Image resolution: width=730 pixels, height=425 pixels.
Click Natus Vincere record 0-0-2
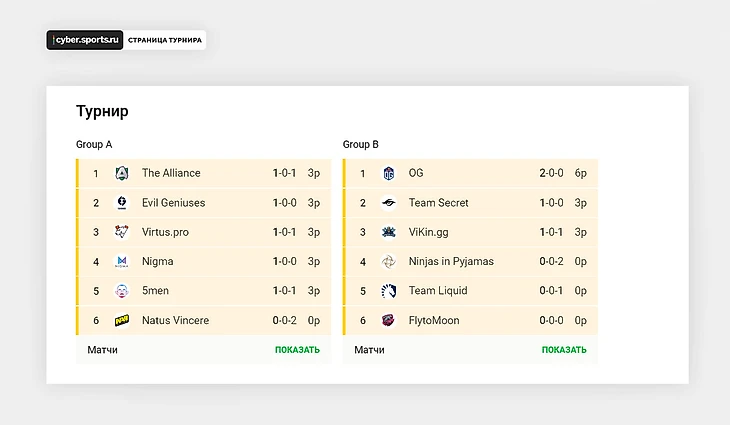pos(284,320)
